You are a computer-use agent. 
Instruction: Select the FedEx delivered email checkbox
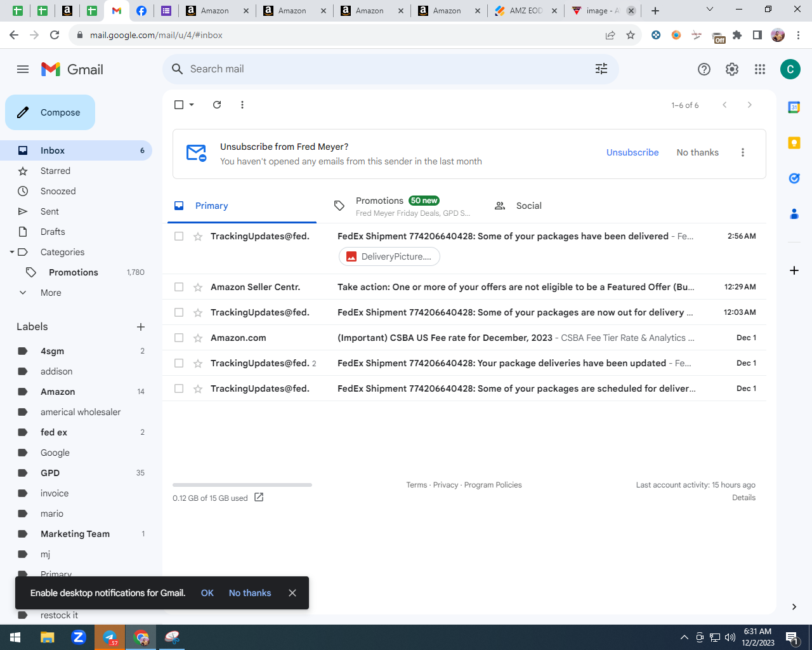tap(179, 236)
